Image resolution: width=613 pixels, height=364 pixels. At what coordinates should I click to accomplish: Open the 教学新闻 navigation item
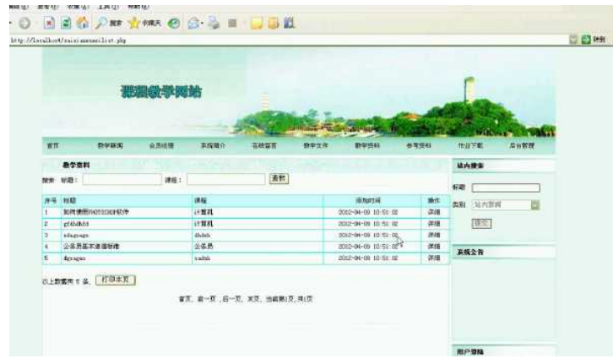click(x=111, y=146)
